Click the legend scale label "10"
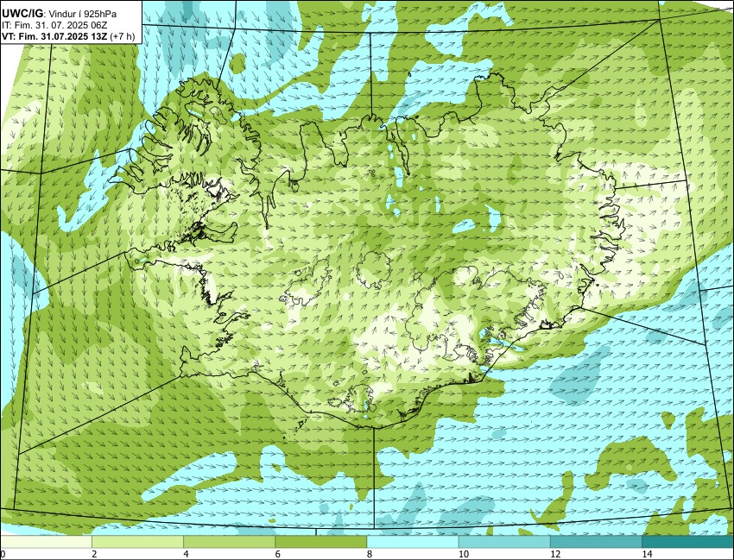 [x=464, y=554]
